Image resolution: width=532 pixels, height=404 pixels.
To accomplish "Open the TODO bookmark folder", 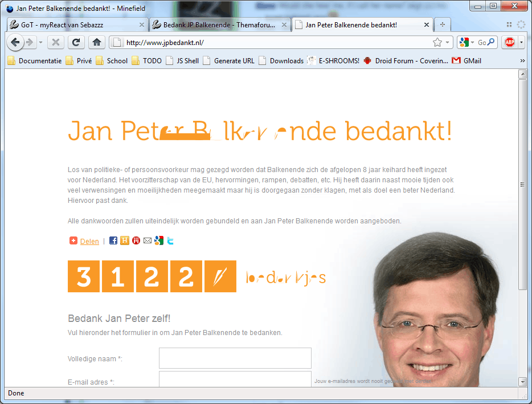I will pyautogui.click(x=146, y=61).
